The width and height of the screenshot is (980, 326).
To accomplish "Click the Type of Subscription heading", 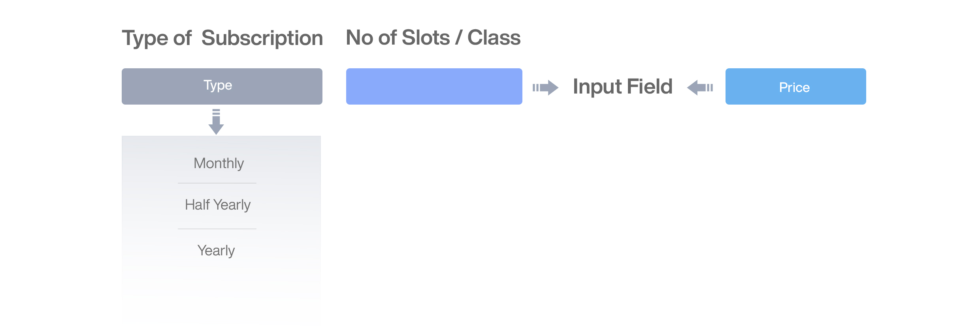I will pos(222,38).
